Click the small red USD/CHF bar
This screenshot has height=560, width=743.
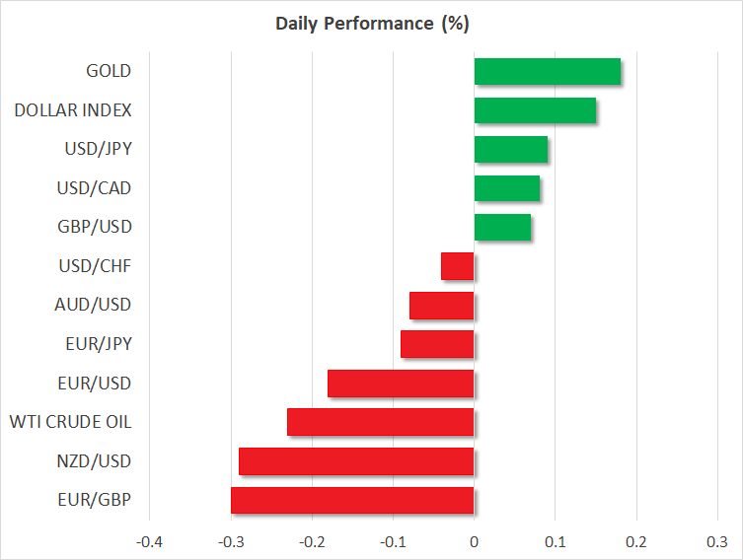[458, 266]
